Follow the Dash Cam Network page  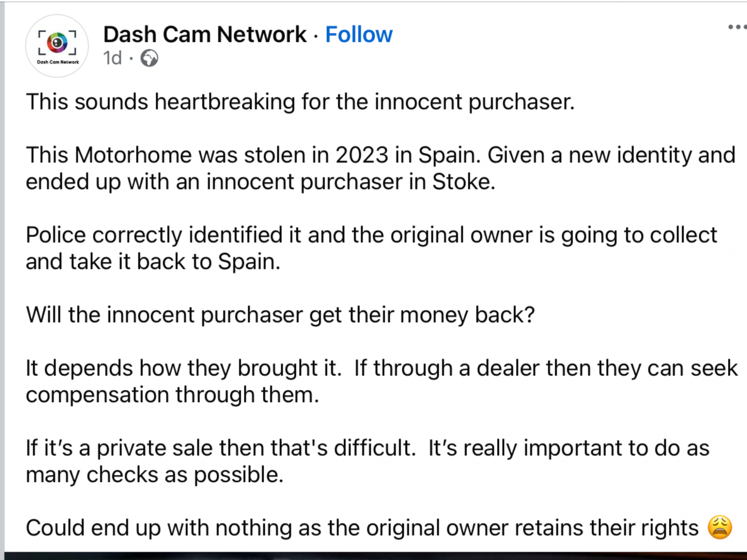(359, 34)
